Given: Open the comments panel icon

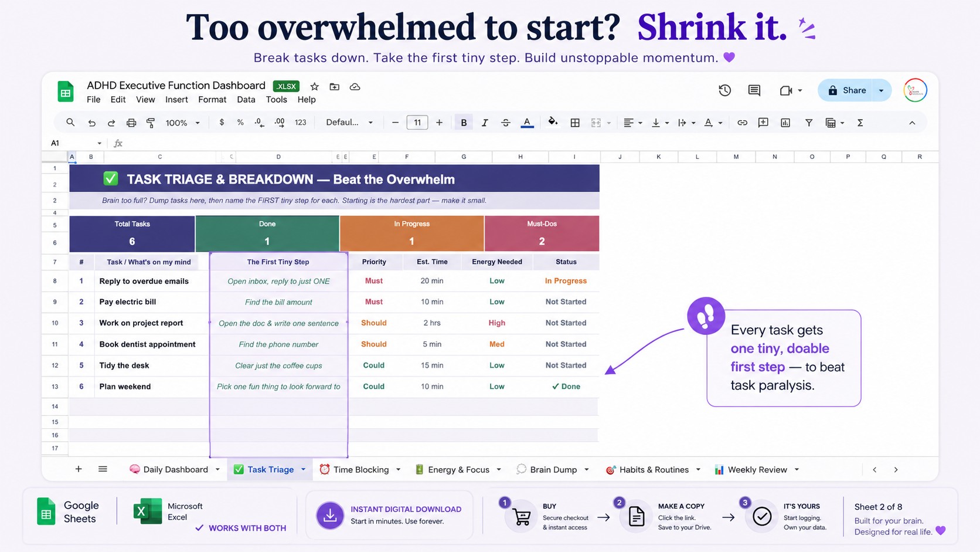Looking at the screenshot, I should point(754,90).
